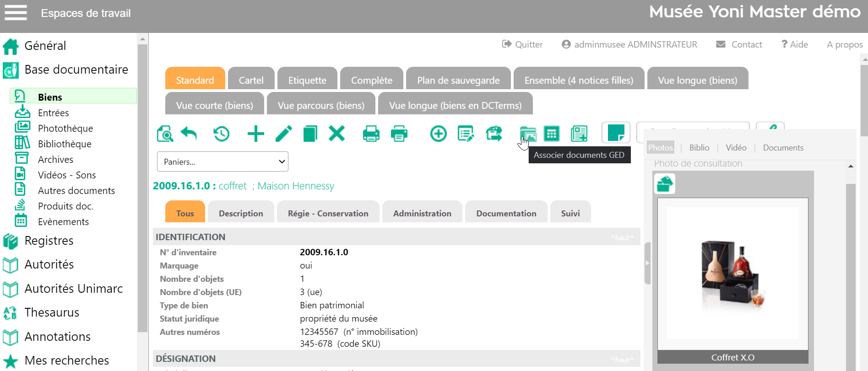Expand the Registres section in sidebar
The width and height of the screenshot is (868, 371).
49,241
